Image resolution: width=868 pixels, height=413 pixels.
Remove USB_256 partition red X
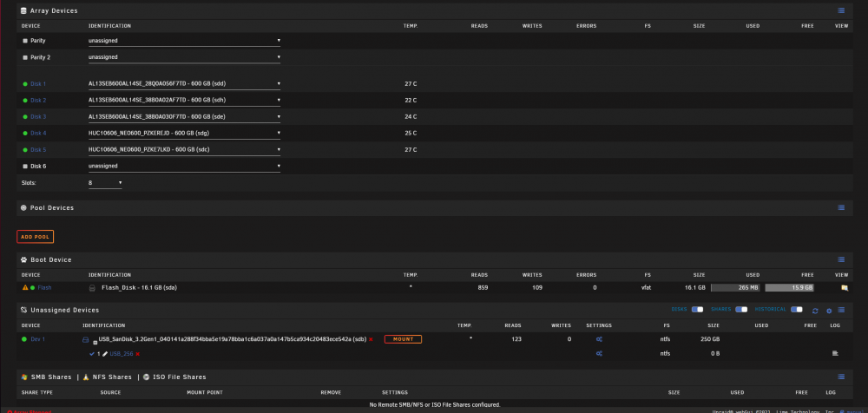tap(137, 354)
